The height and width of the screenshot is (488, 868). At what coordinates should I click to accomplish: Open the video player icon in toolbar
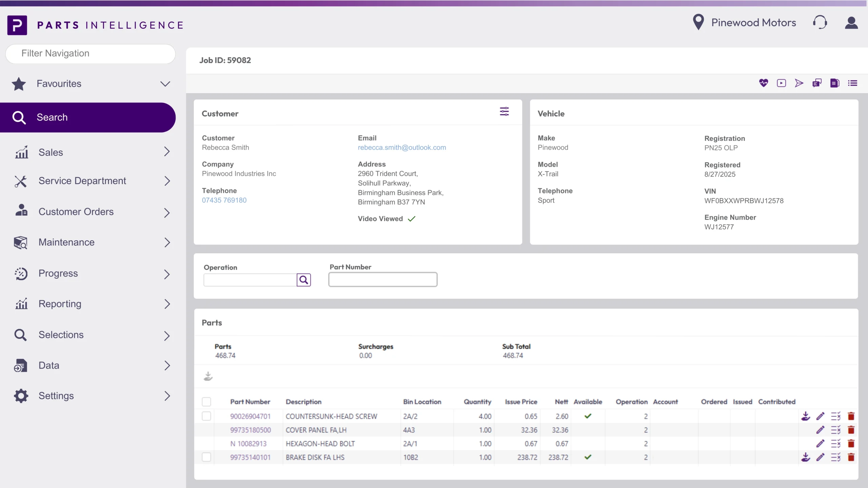click(x=781, y=83)
